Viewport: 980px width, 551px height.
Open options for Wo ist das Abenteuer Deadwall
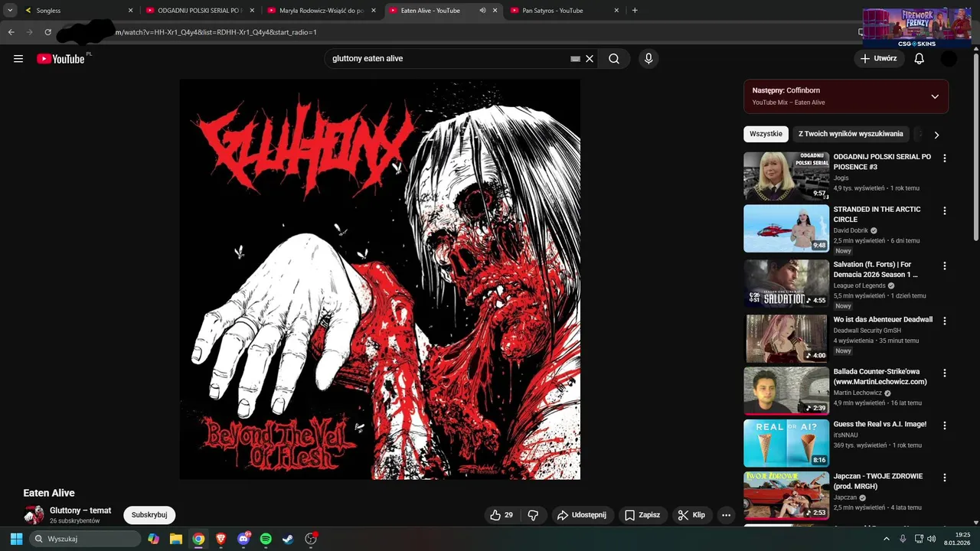coord(944,321)
